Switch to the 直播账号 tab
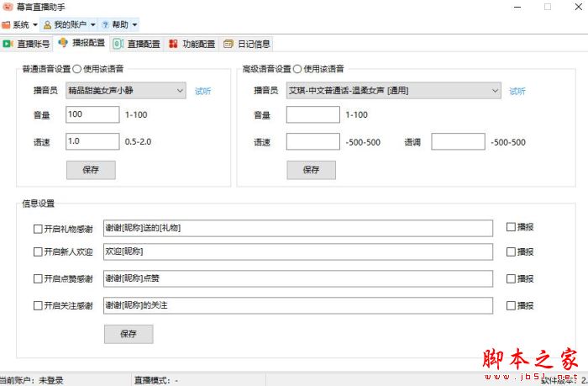 [27, 44]
